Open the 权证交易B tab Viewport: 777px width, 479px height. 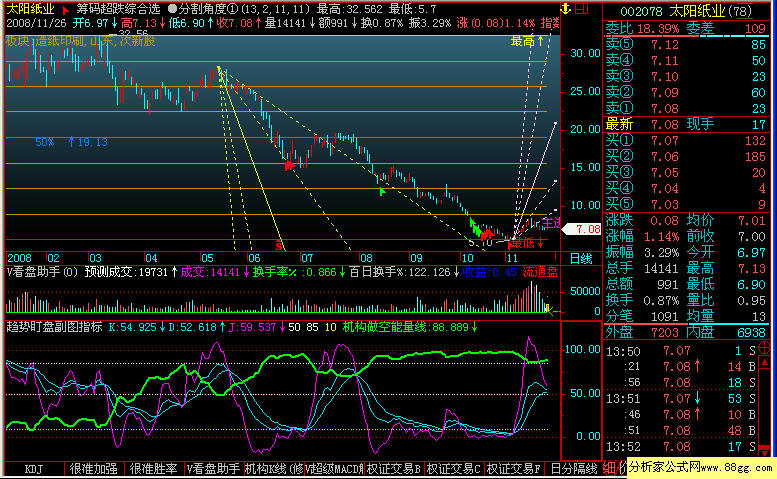(394, 469)
